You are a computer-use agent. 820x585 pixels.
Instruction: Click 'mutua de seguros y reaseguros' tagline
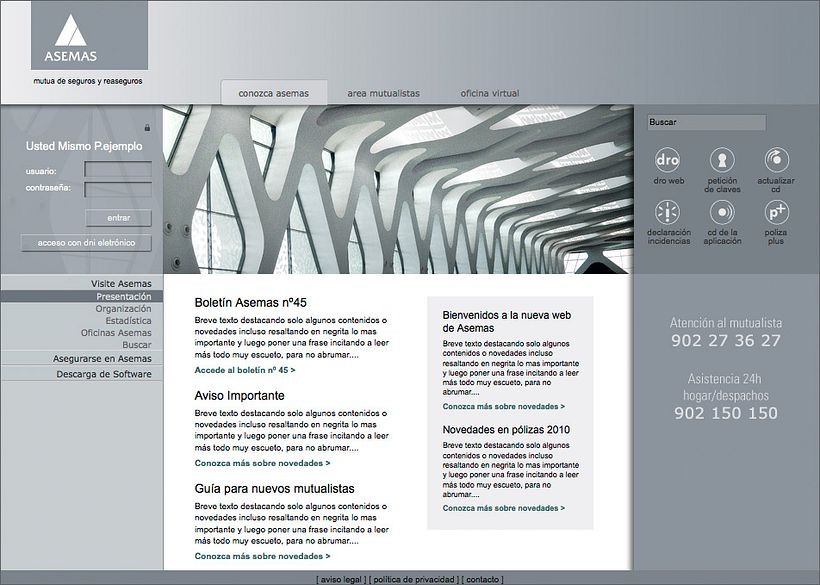click(88, 82)
